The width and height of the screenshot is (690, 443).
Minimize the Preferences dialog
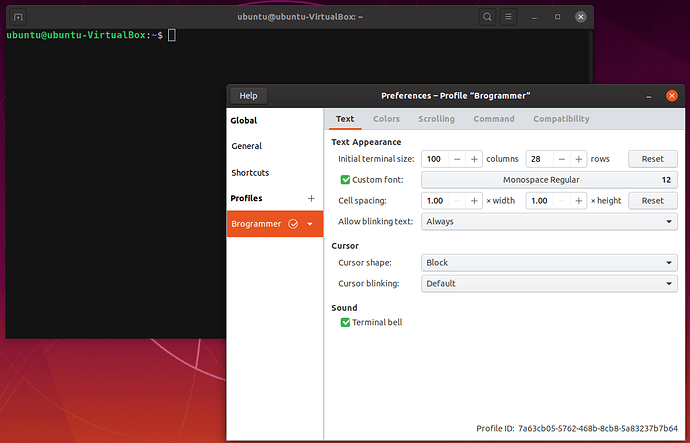tap(649, 96)
